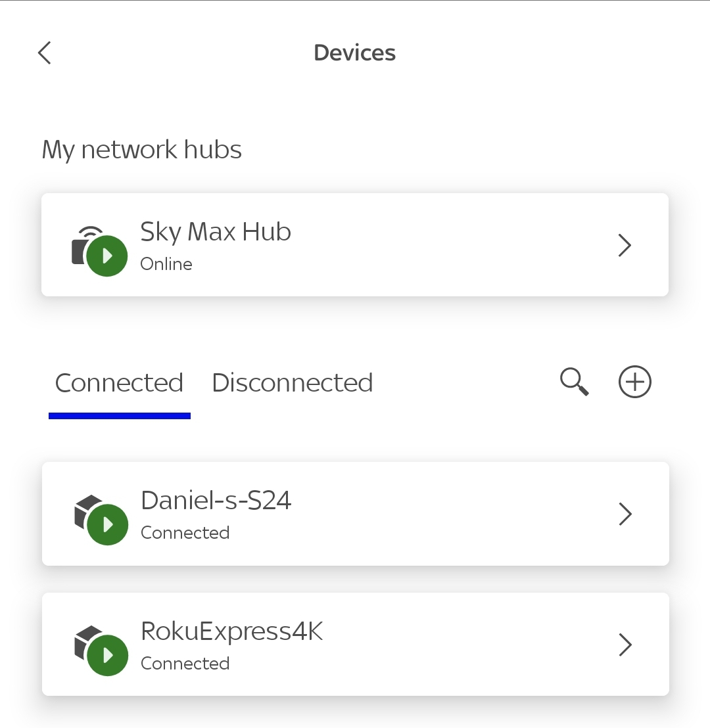Open device search with the magnifier icon

[574, 382]
